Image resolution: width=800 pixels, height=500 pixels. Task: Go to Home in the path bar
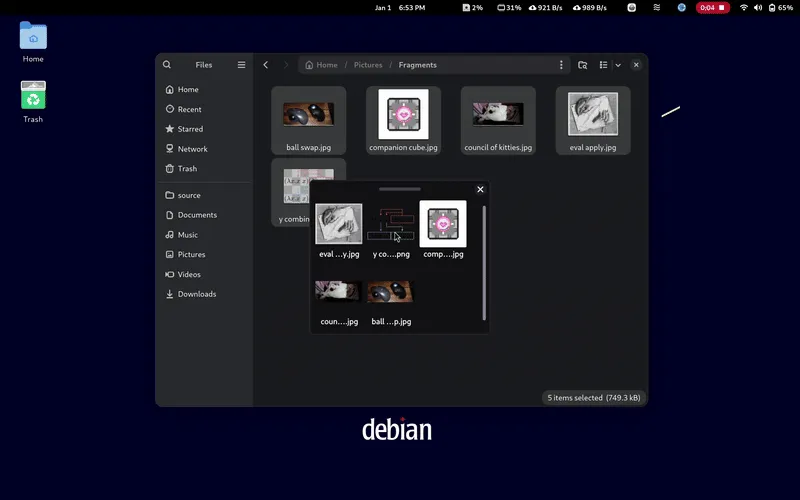[x=321, y=65]
